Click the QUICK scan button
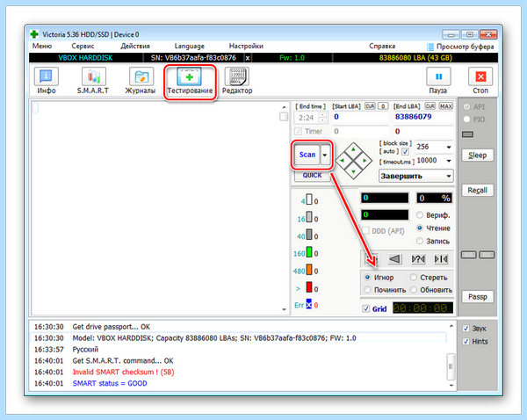This screenshot has width=527, height=420. click(312, 175)
